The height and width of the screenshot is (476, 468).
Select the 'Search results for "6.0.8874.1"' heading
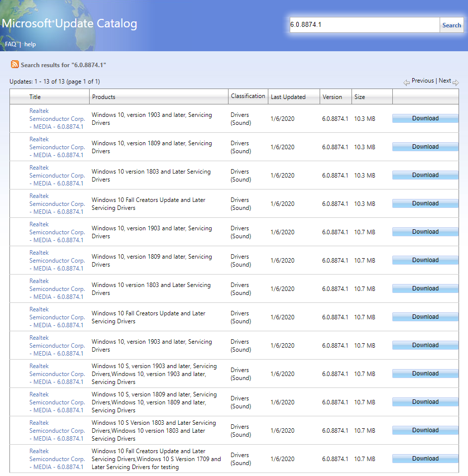(63, 65)
